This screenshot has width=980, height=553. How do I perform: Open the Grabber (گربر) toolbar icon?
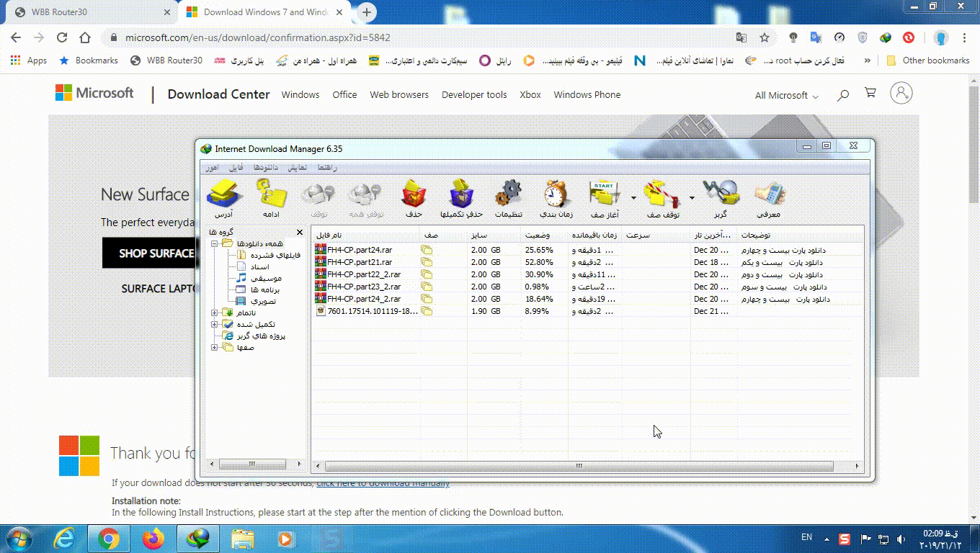coord(721,198)
